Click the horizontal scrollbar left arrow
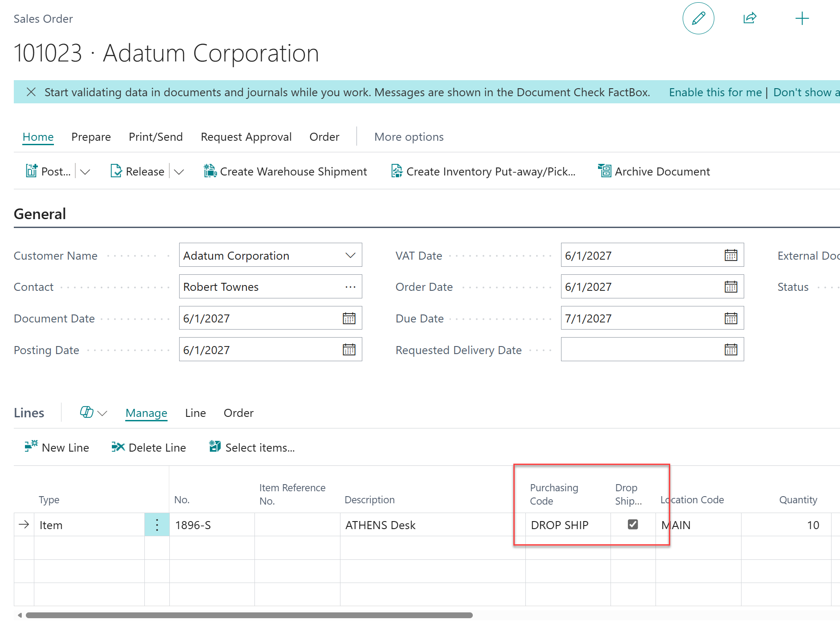 pos(20,615)
